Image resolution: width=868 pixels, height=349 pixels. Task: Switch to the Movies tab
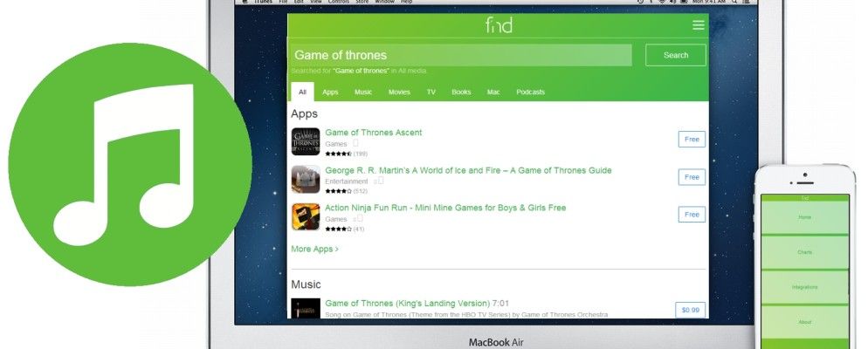pyautogui.click(x=399, y=92)
